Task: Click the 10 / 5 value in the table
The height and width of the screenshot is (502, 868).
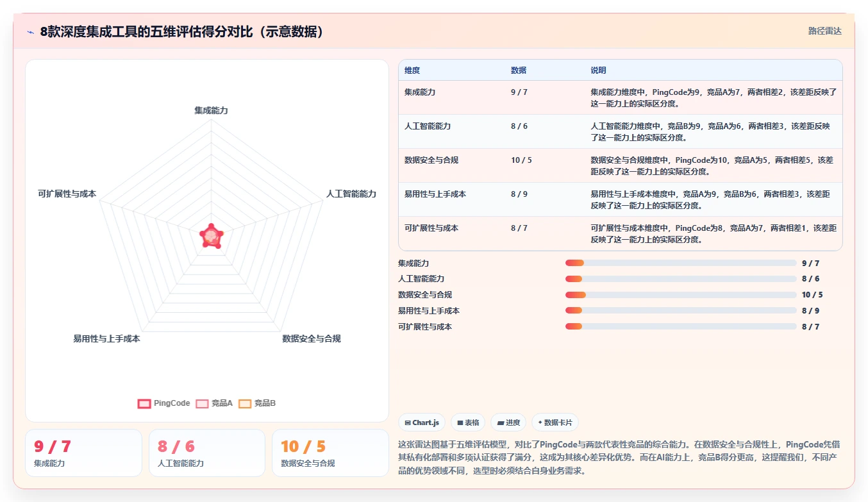Action: pyautogui.click(x=521, y=160)
